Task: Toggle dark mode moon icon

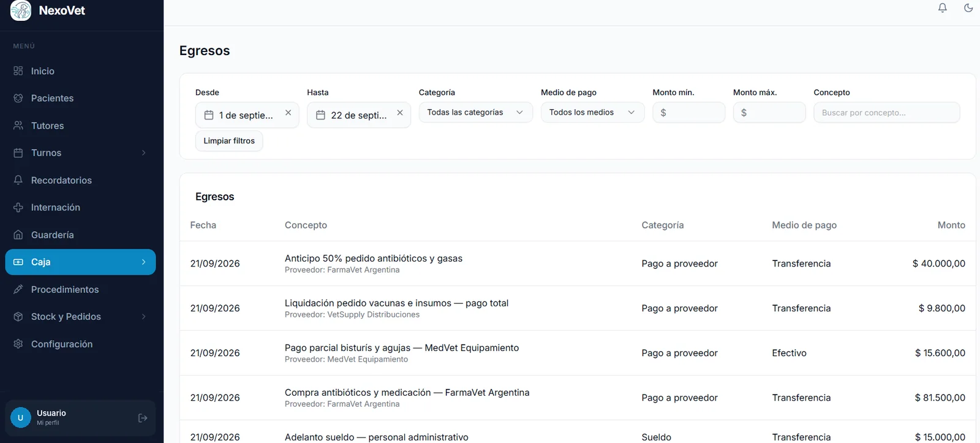Action: tap(968, 8)
